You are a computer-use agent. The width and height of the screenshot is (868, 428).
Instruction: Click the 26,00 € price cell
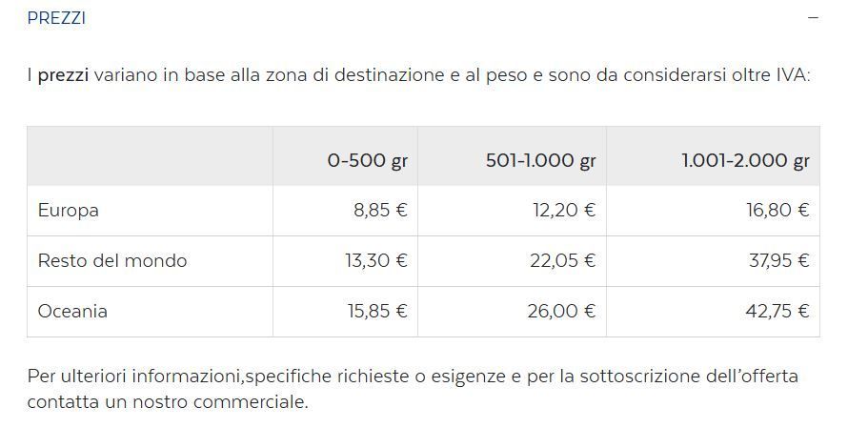[x=562, y=311]
